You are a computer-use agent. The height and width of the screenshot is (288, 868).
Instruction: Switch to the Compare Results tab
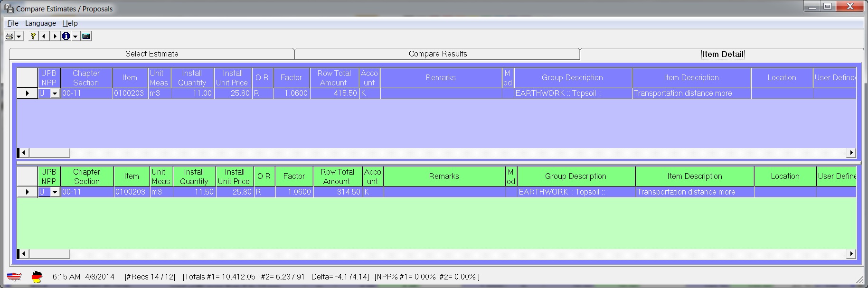(437, 54)
